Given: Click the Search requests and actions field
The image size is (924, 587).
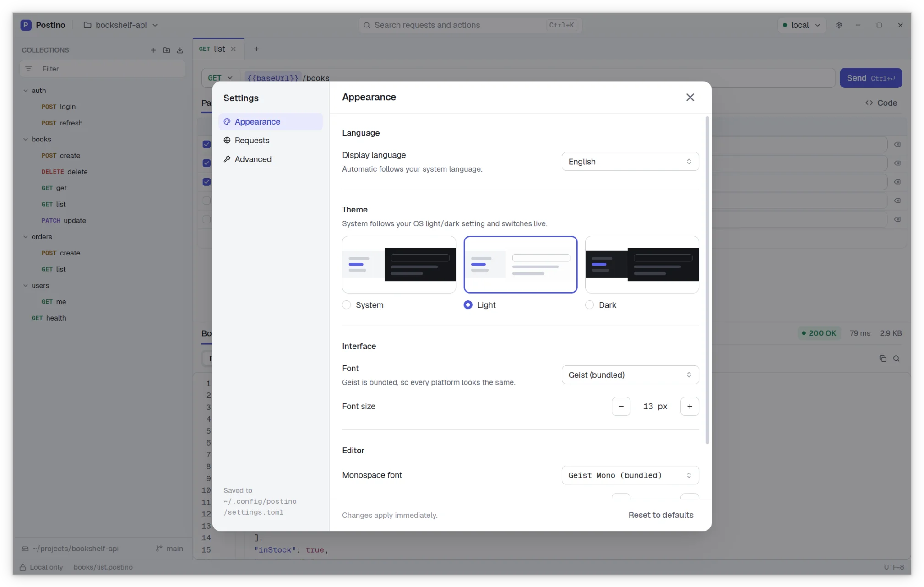Looking at the screenshot, I should click(x=470, y=25).
